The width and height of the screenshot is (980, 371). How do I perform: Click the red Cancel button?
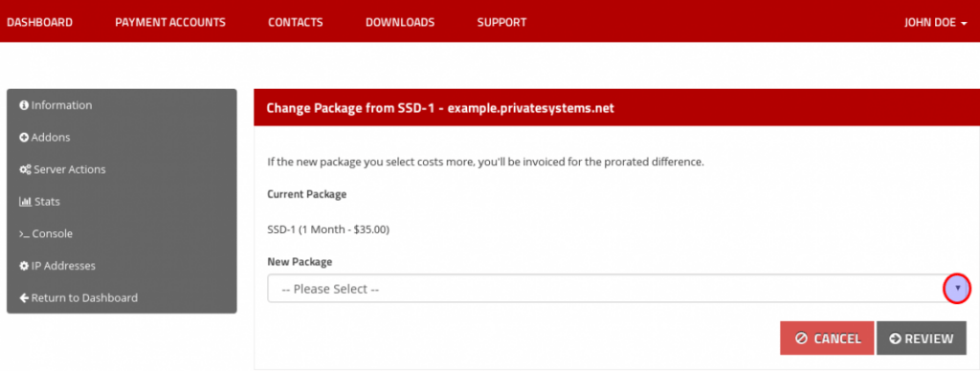827,338
